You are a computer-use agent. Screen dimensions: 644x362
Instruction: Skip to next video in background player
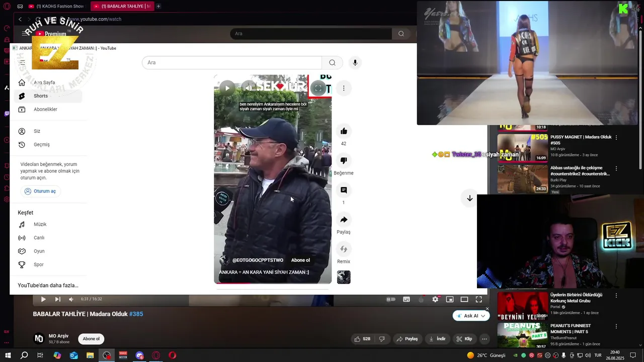tap(57, 299)
